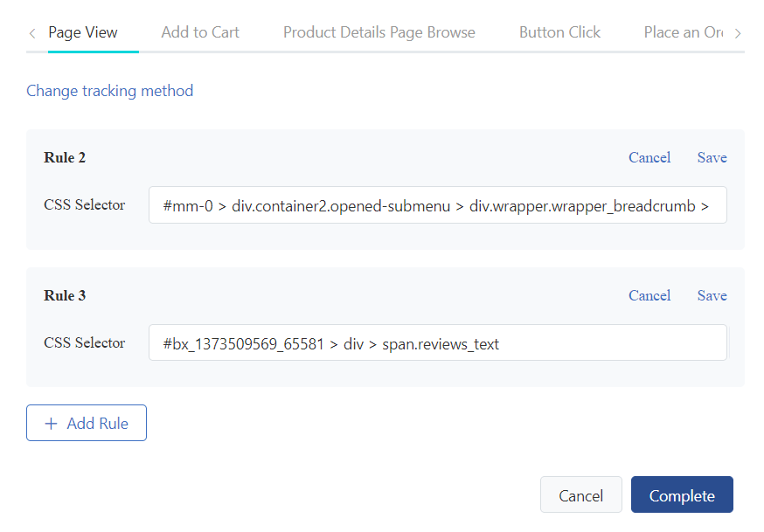The width and height of the screenshot is (764, 532).
Task: Focus the Rule 3 CSS Selector field
Action: [x=437, y=343]
